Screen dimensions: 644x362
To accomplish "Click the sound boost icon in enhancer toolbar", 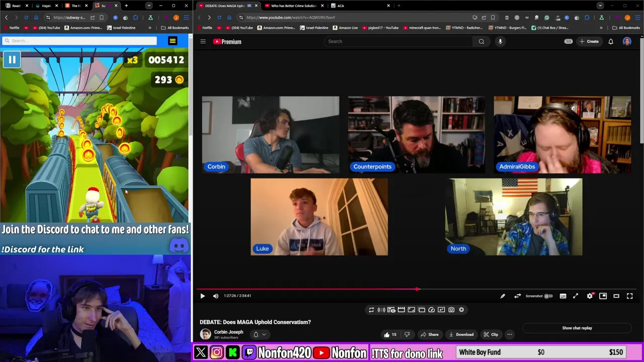I will coord(381,310).
